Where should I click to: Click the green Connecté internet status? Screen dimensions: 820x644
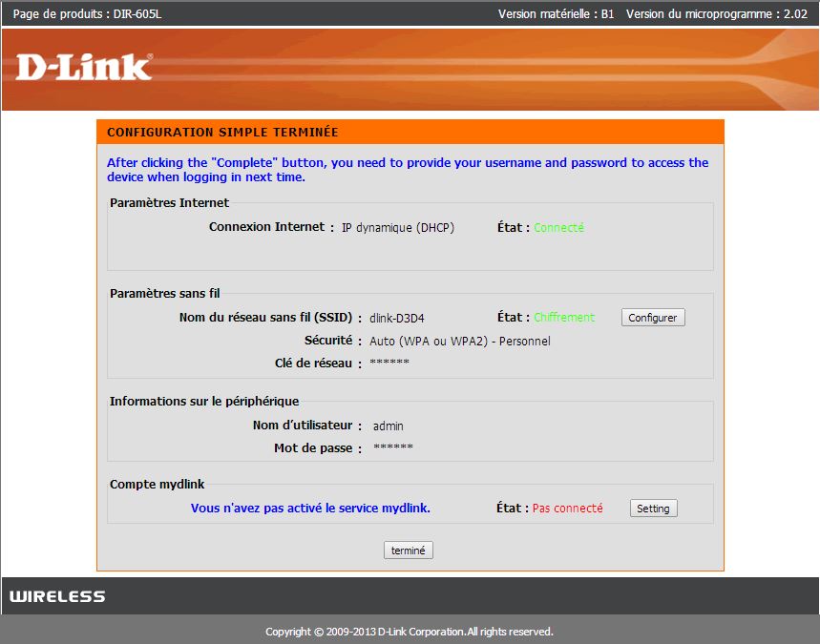[x=558, y=228]
